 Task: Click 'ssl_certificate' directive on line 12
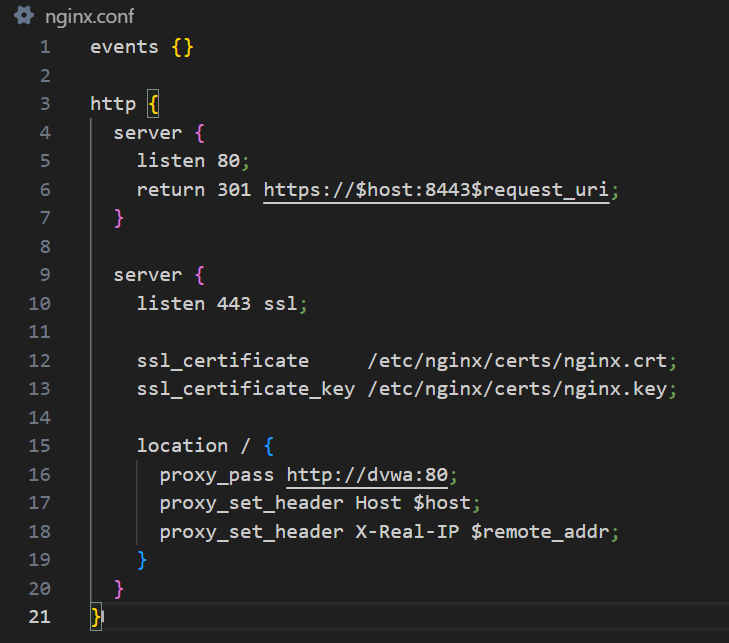click(x=223, y=361)
